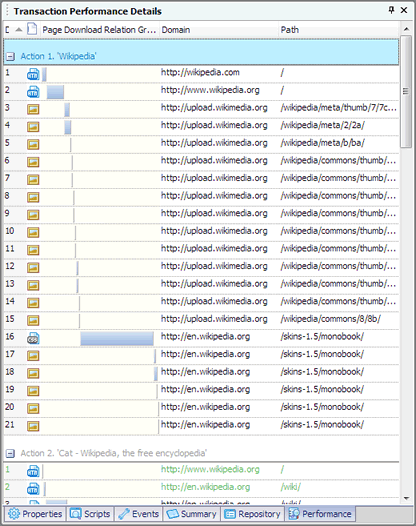Select the Performance tab
Viewport: 416px width, 526px height.
click(320, 514)
